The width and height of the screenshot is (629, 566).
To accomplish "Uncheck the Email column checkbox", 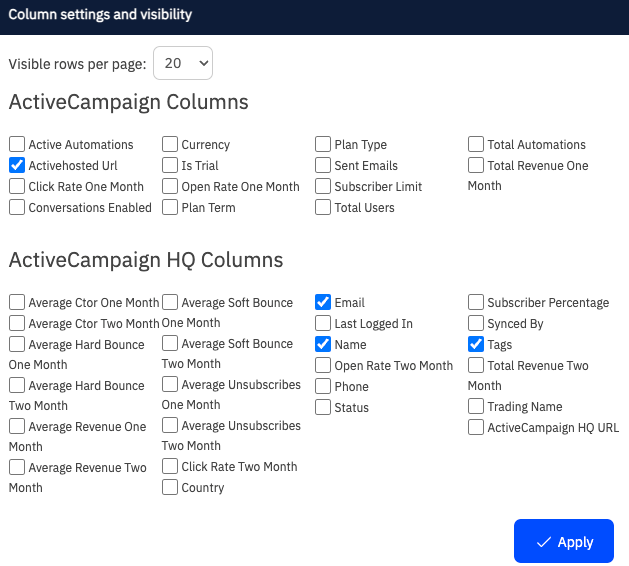I will tap(323, 302).
